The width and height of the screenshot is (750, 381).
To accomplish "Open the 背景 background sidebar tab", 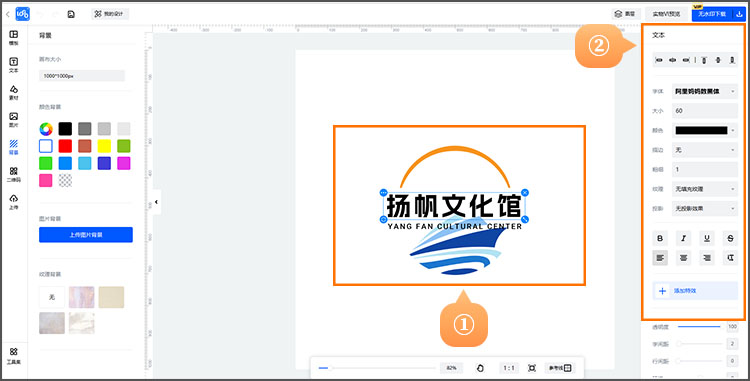I will [14, 147].
